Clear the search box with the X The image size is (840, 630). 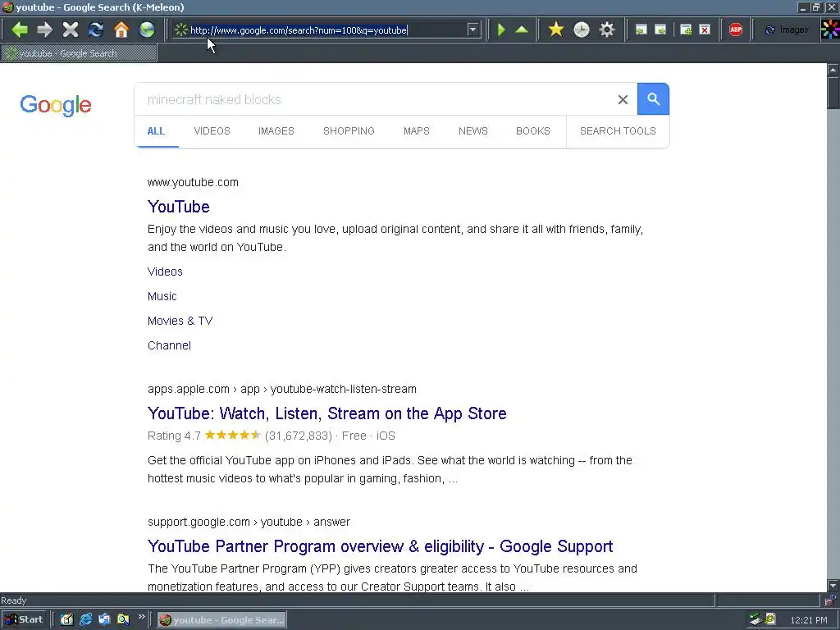coord(623,99)
